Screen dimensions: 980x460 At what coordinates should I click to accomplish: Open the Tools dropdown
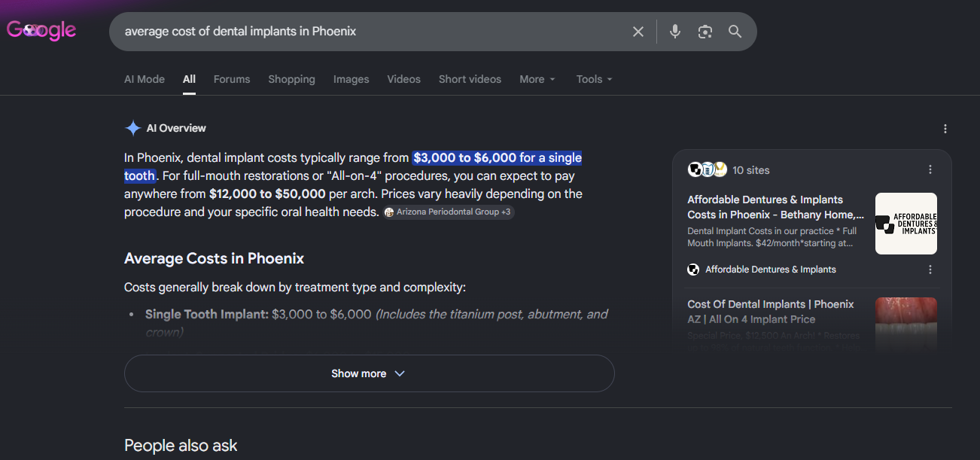pos(595,79)
